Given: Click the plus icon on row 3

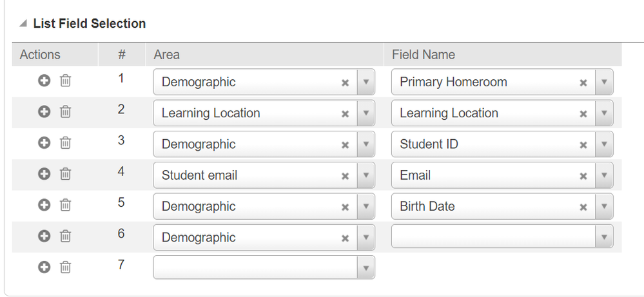Looking at the screenshot, I should [x=44, y=143].
